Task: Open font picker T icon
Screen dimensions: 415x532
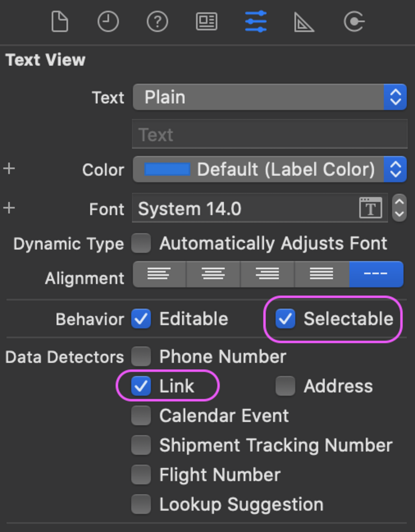Action: tap(370, 208)
